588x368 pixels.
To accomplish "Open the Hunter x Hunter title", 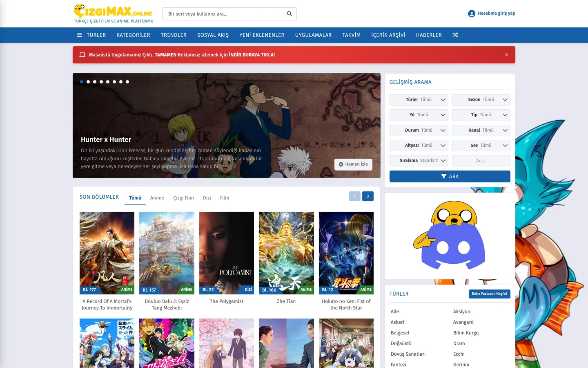I will (106, 140).
